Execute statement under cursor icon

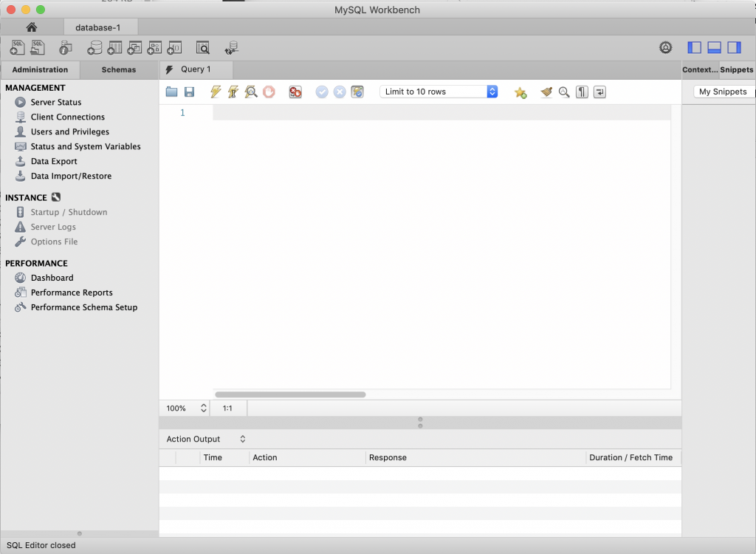click(x=233, y=92)
